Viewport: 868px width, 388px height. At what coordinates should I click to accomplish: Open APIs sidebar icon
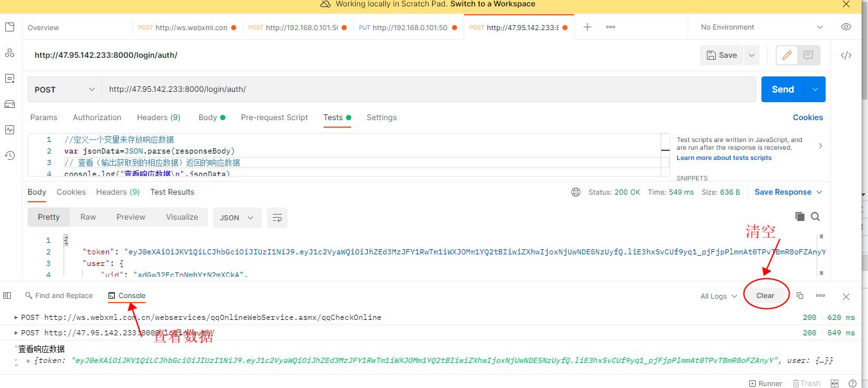[10, 53]
